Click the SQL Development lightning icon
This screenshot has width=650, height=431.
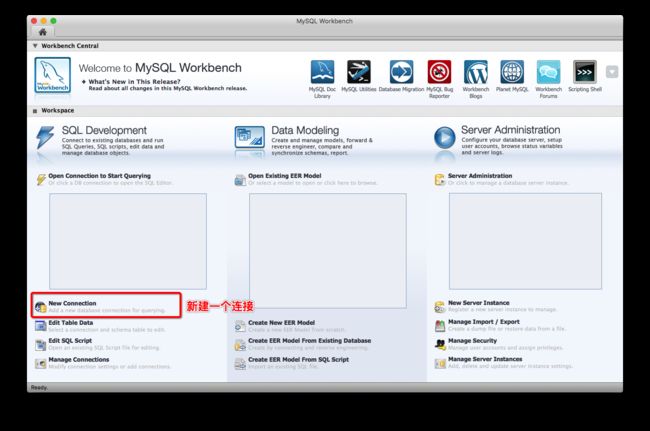pyautogui.click(x=45, y=138)
